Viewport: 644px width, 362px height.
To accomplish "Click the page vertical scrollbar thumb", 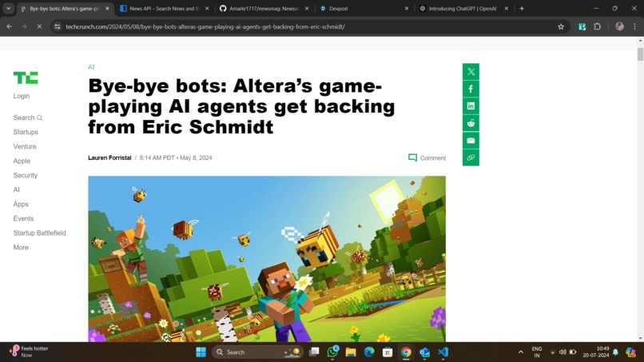I will click(x=640, y=54).
